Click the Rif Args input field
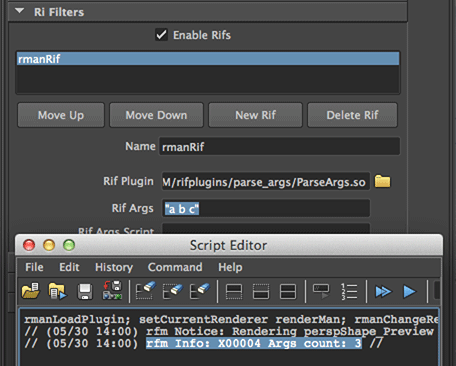The image size is (456, 366). (266, 209)
